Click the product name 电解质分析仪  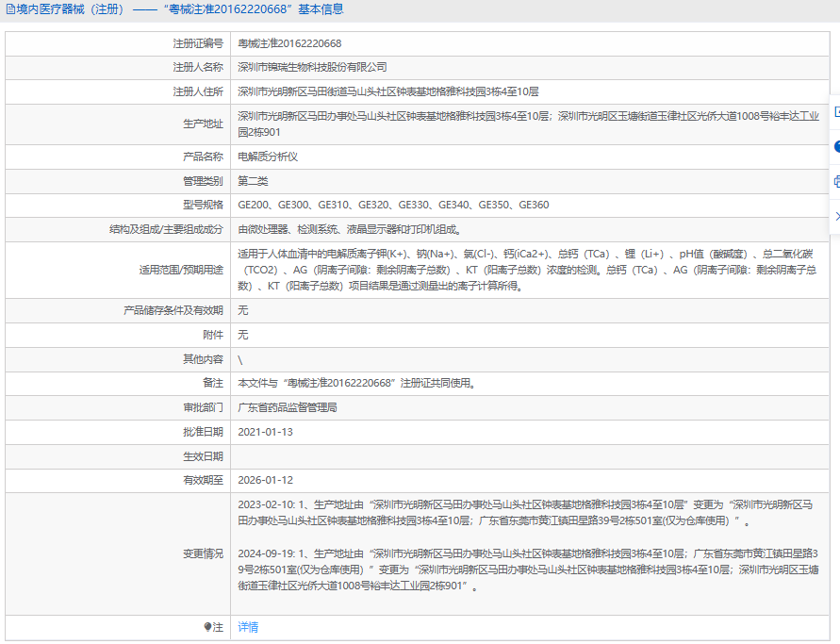268,157
